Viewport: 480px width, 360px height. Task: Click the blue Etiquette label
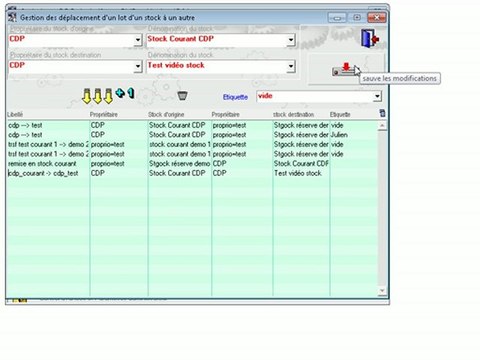[x=235, y=97]
